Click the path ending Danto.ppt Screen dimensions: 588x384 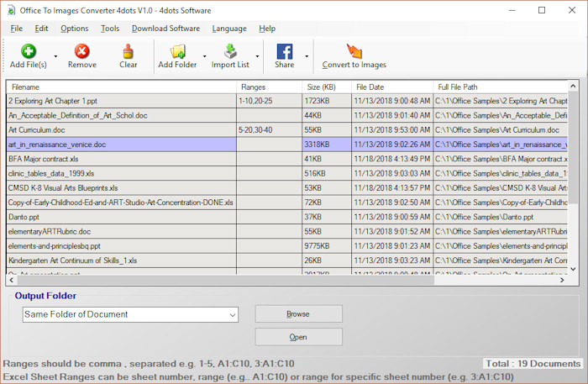tap(501, 217)
